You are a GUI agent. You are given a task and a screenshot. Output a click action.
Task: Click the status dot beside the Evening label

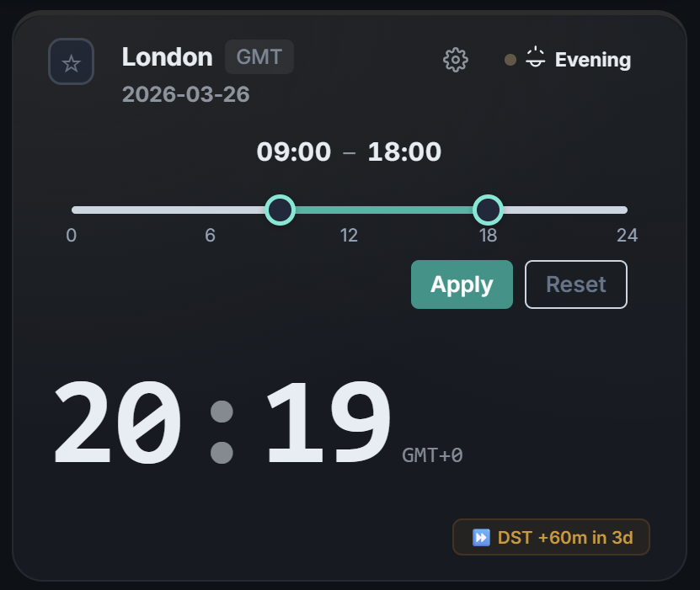coord(509,60)
